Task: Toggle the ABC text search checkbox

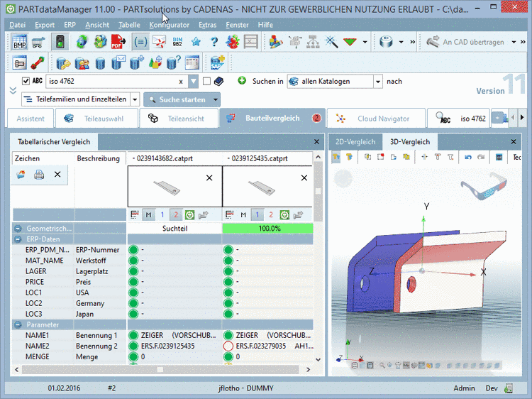Action: (26, 81)
